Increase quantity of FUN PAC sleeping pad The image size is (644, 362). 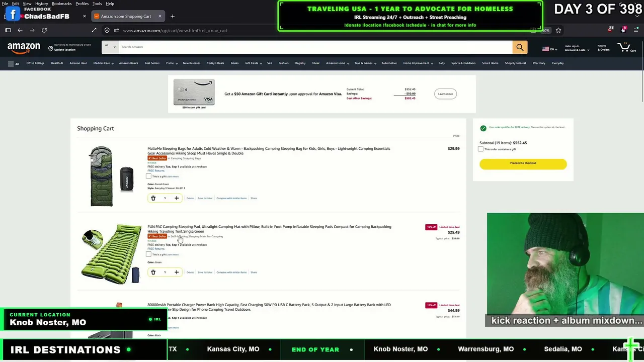tap(177, 273)
